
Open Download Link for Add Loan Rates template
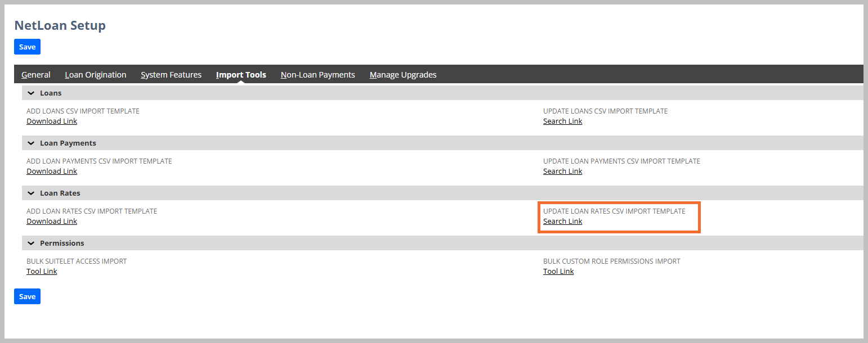tap(52, 221)
